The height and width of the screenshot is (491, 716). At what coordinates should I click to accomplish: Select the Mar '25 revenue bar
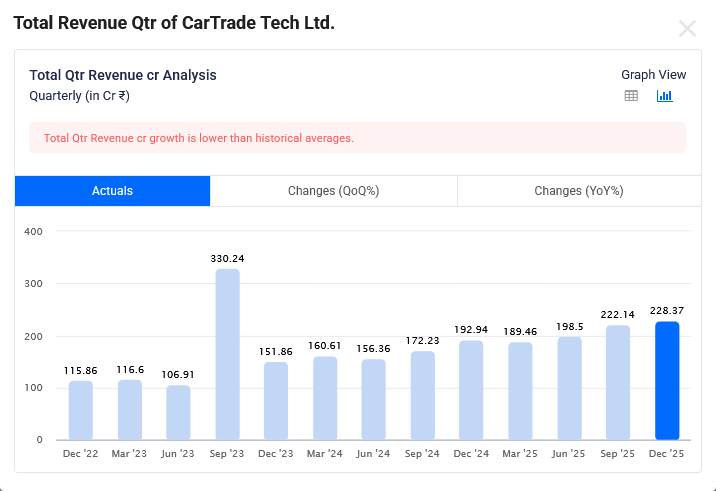point(520,391)
